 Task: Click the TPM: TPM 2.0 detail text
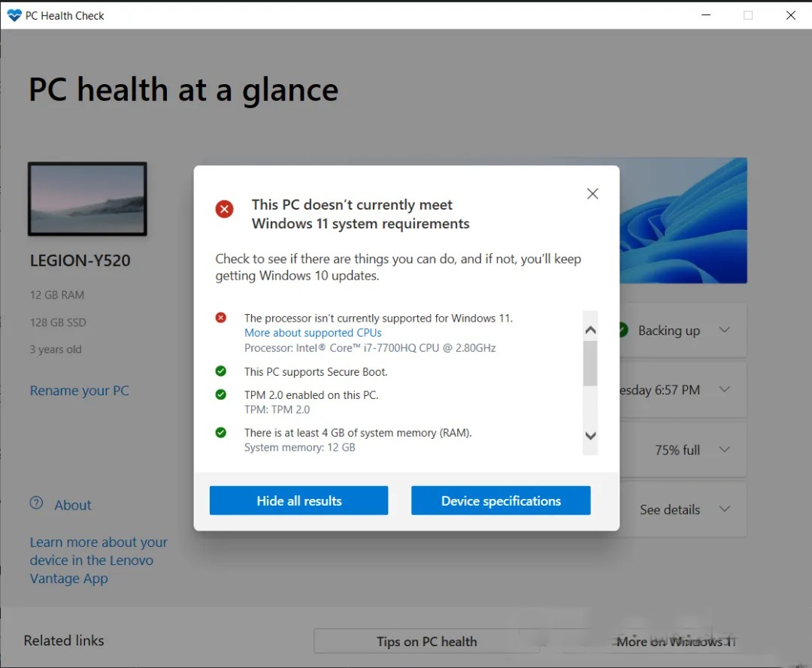click(277, 410)
